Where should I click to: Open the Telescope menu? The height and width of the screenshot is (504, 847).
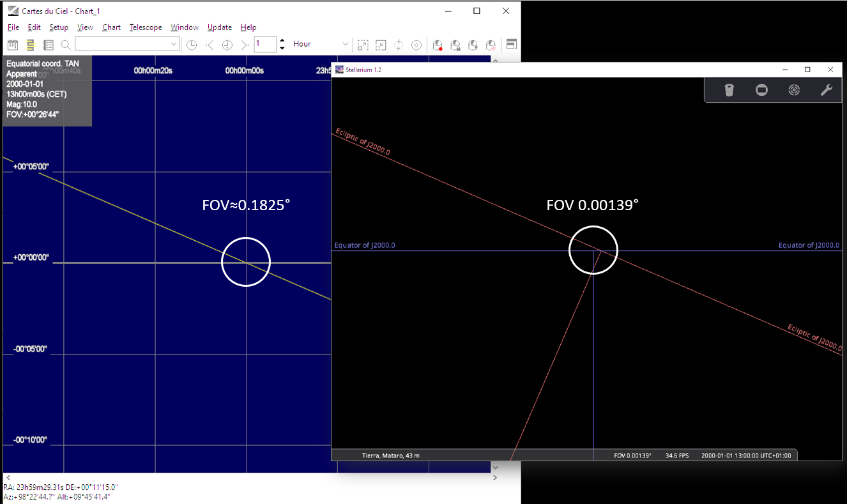point(146,27)
